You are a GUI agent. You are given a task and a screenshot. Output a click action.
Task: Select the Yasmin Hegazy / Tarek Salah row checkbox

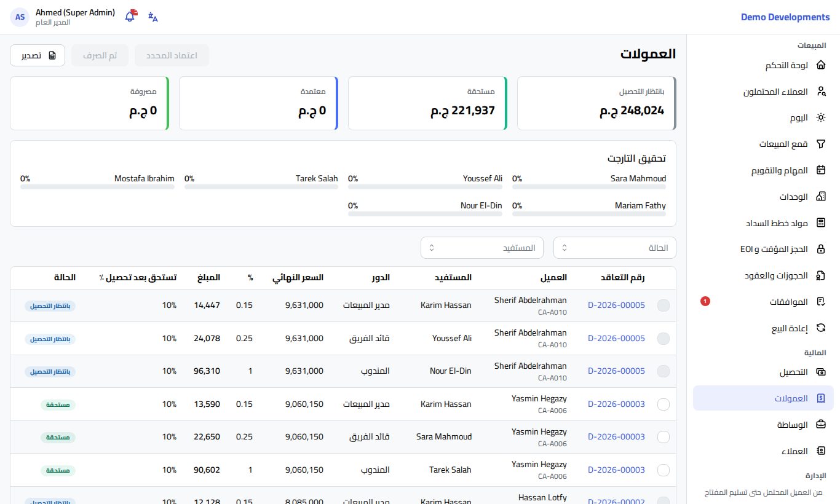pos(664,470)
